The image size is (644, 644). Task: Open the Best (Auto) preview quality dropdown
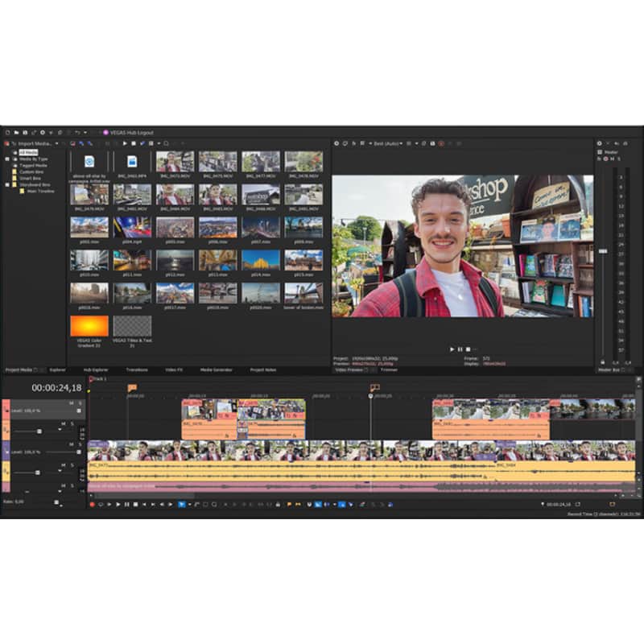[x=388, y=143]
